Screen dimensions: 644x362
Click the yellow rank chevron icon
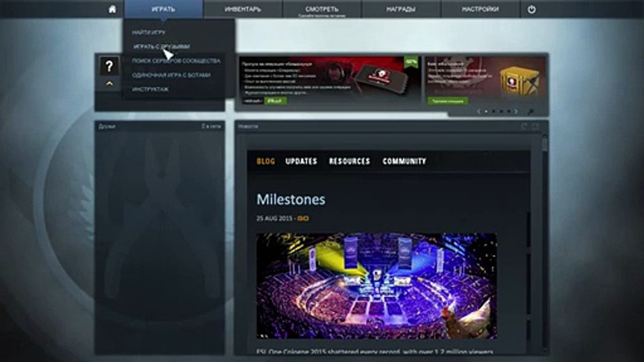pos(109,83)
